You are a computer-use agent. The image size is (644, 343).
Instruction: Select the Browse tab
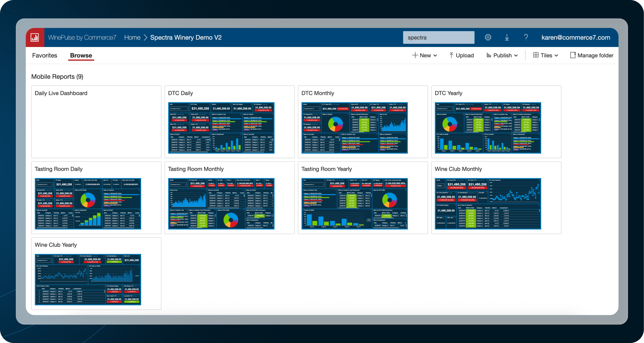click(x=81, y=55)
